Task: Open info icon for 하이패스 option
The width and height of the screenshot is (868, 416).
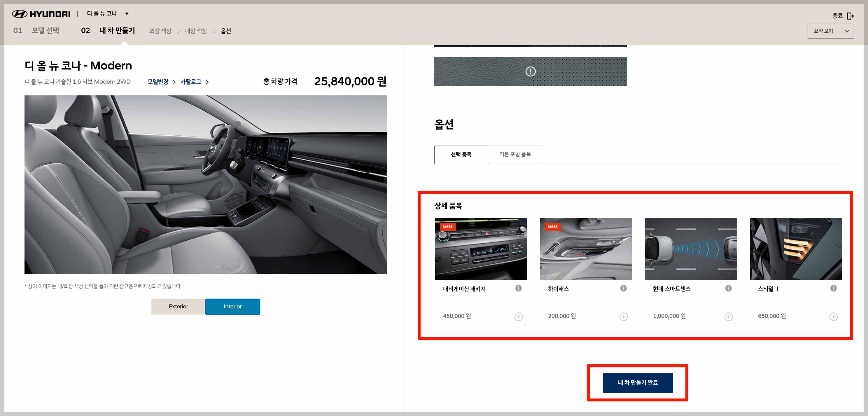Action: pos(623,288)
